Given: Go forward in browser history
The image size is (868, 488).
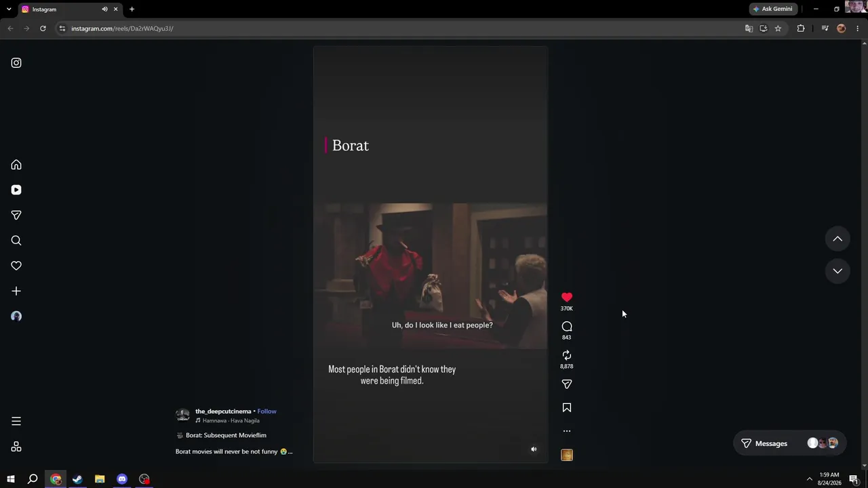Looking at the screenshot, I should coord(26,28).
